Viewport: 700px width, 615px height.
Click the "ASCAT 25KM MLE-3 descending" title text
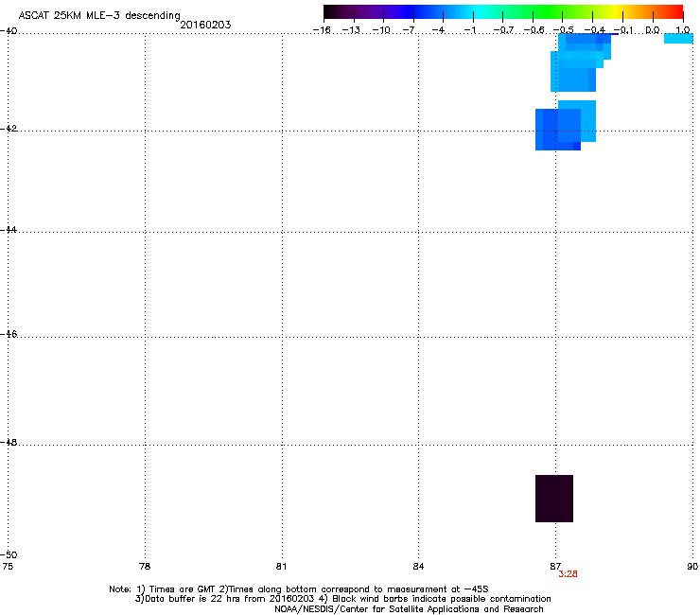[99, 16]
